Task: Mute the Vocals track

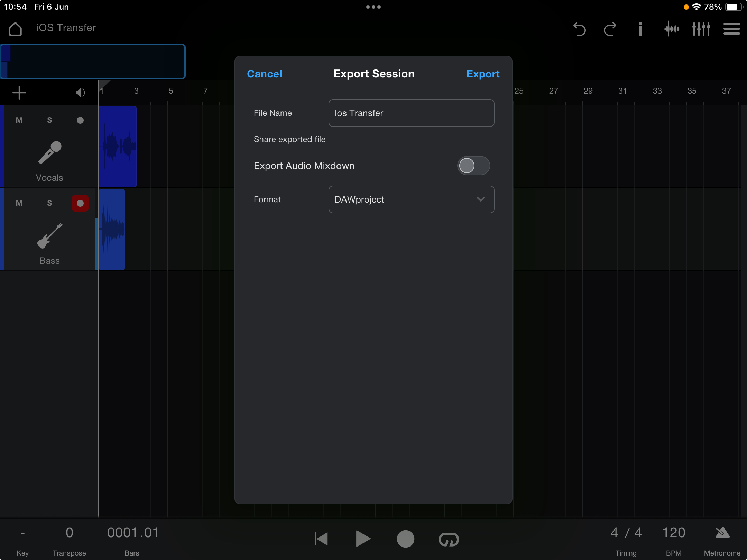Action: (x=19, y=120)
